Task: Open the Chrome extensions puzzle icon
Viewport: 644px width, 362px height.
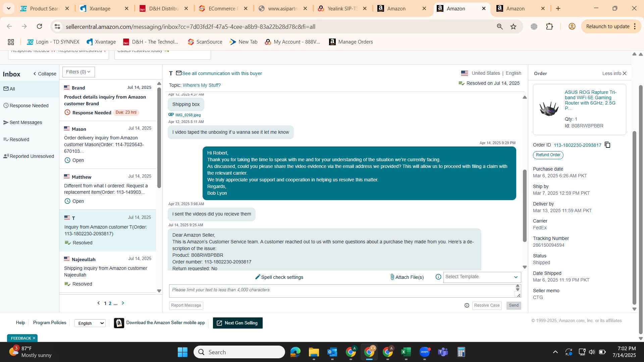Action: click(x=549, y=26)
